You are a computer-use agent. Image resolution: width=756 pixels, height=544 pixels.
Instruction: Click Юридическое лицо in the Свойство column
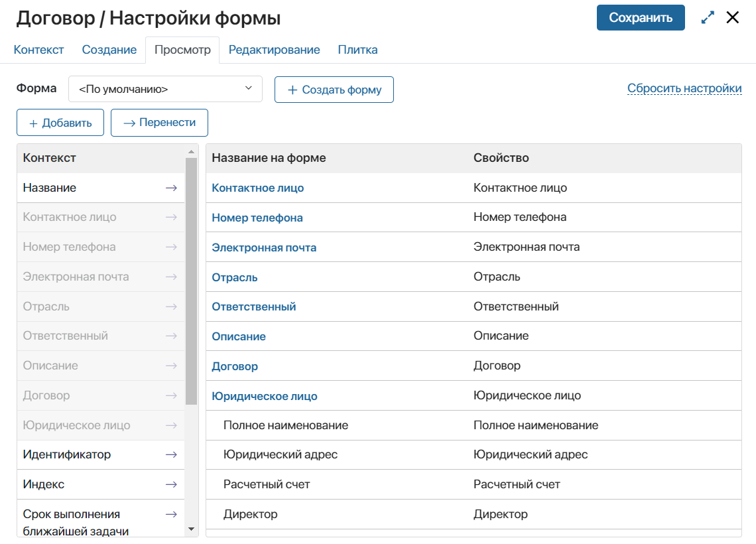tap(527, 395)
